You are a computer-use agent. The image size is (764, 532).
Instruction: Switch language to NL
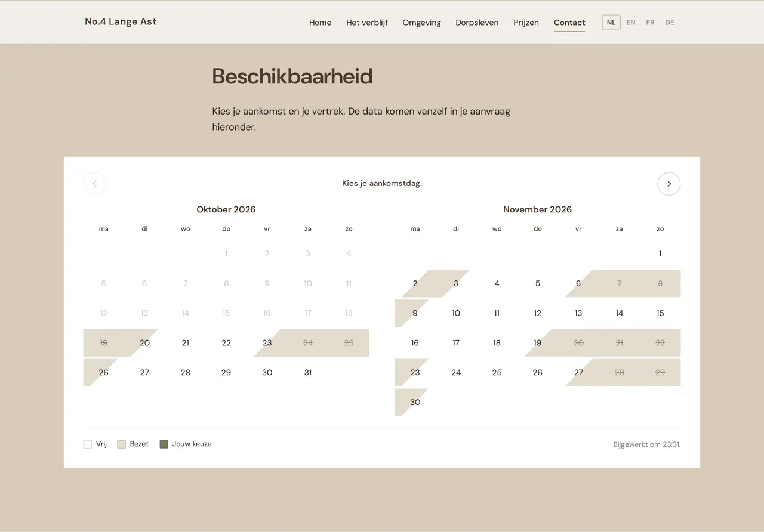pos(611,23)
